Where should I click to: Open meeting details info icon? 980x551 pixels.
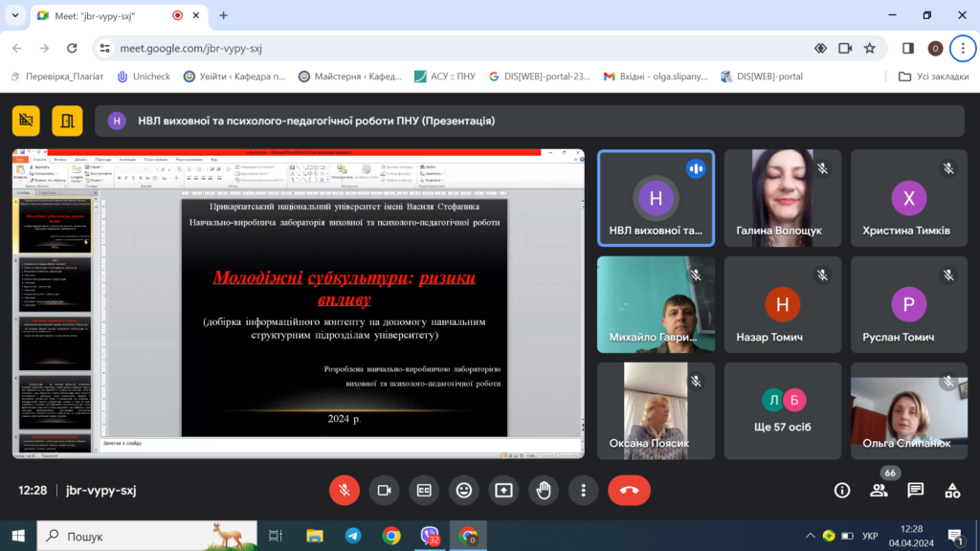[x=842, y=490]
